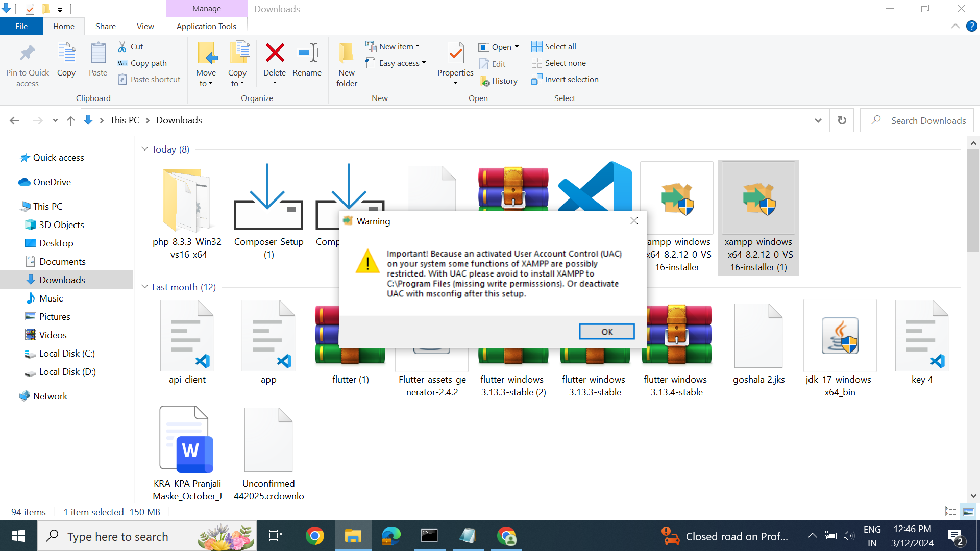Open Chrome from the taskbar
Viewport: 980px width, 551px height.
(315, 536)
